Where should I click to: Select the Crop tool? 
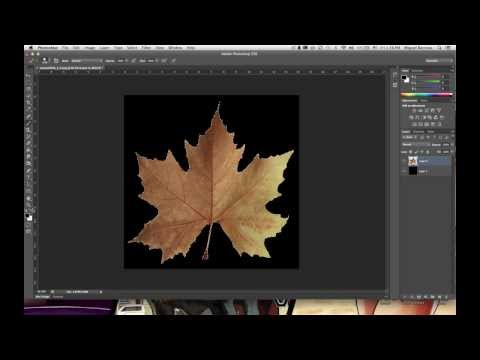(29, 103)
